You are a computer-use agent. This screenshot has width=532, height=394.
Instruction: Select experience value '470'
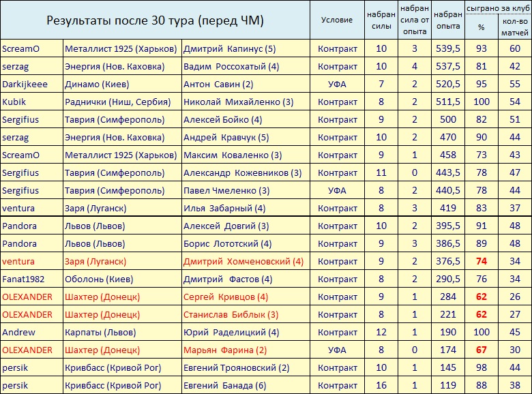(x=448, y=137)
